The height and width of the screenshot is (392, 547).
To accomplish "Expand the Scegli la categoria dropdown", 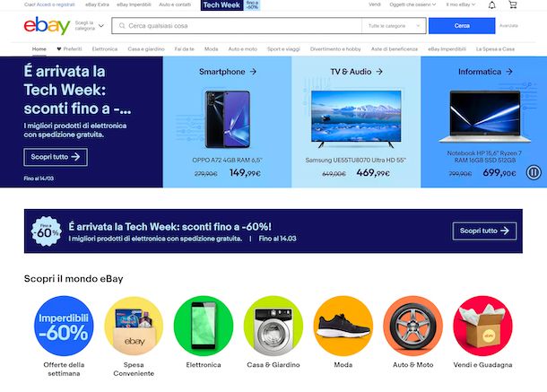I will tap(90, 26).
